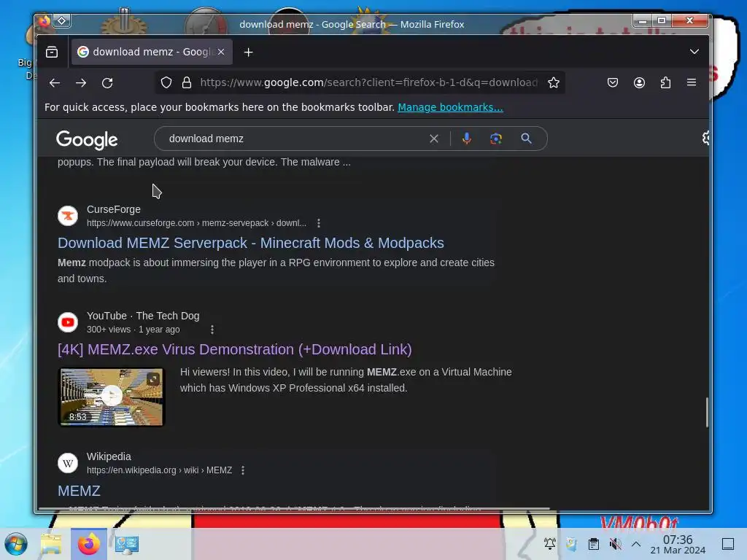Open file manager folder in taskbar
Viewport: 747px width, 560px height.
tap(51, 544)
